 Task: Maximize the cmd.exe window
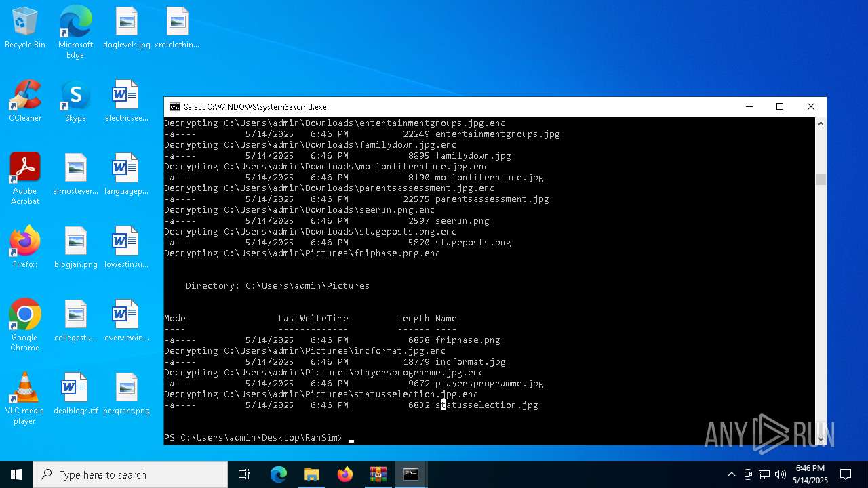coord(780,106)
